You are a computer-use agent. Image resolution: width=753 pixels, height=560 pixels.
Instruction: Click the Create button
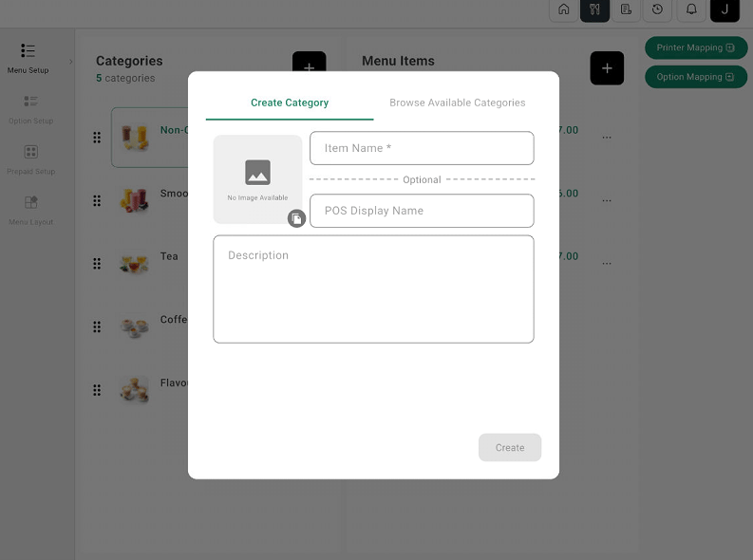coord(510,447)
